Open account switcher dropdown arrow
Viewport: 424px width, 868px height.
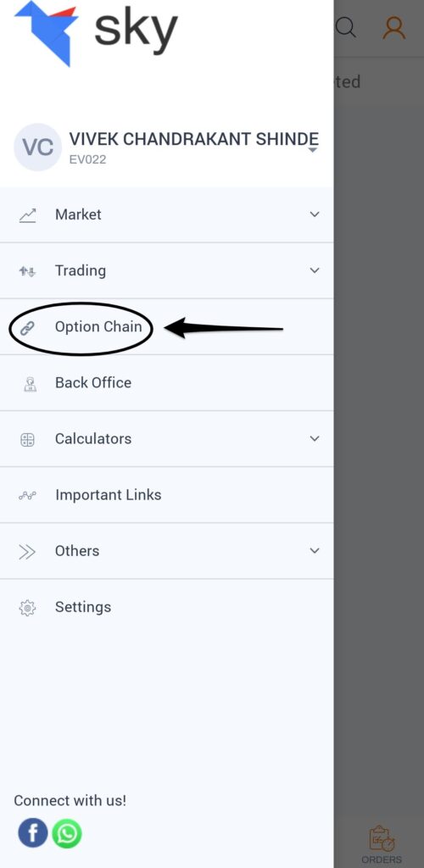313,150
